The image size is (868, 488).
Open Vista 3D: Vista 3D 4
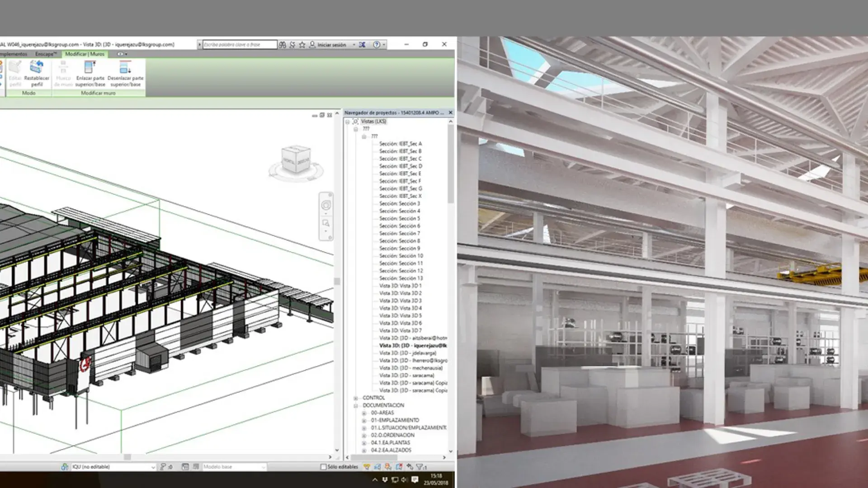[400, 308]
